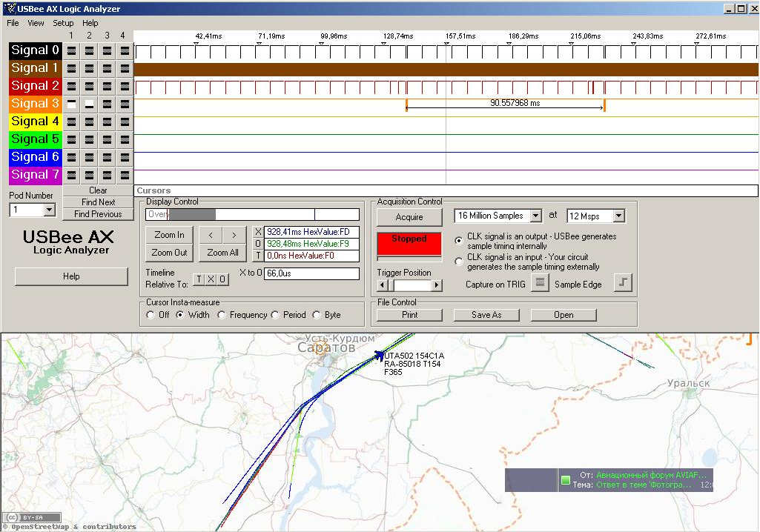Click the Capture on TRIG icon button
This screenshot has width=760, height=532.
pyautogui.click(x=540, y=282)
